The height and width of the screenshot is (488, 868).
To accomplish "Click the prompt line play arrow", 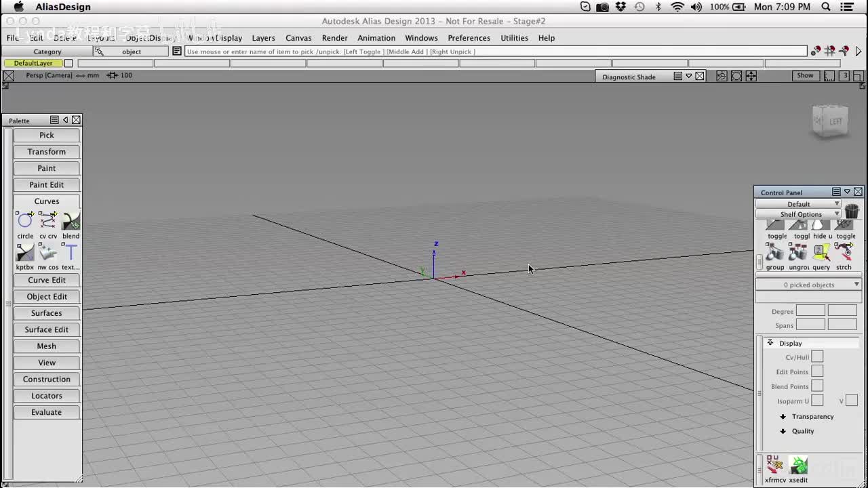I will pyautogui.click(x=859, y=52).
